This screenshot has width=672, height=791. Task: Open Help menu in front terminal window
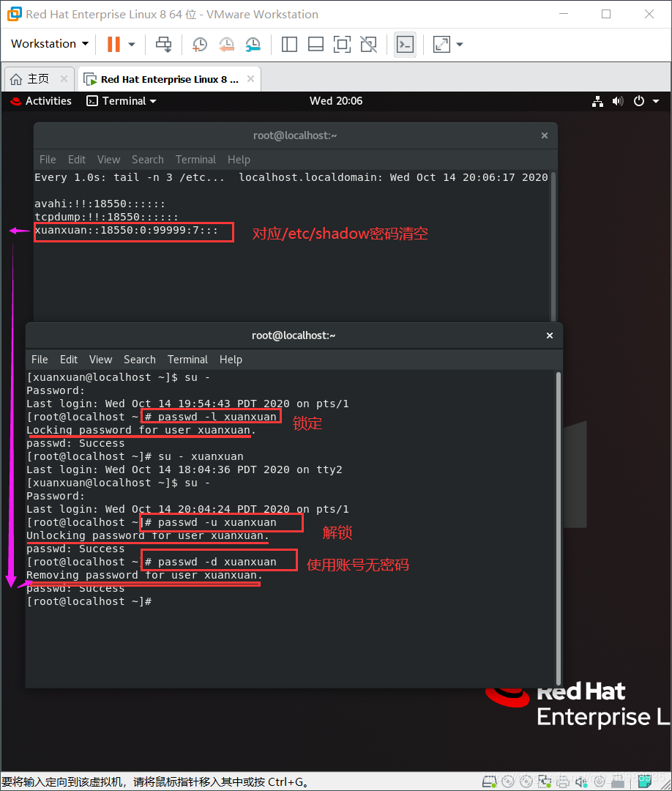pyautogui.click(x=231, y=359)
